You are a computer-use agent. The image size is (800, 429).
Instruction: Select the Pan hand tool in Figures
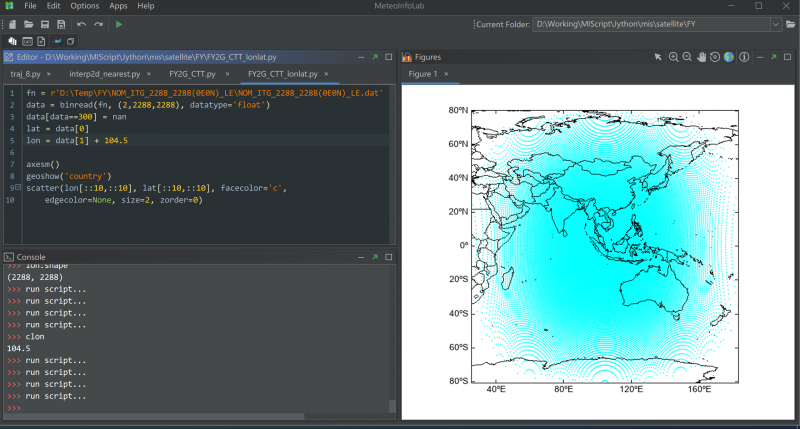701,57
